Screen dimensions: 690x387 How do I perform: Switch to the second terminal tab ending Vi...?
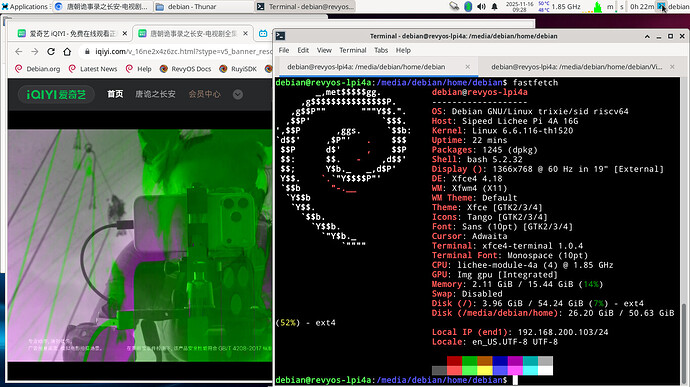[x=579, y=67]
